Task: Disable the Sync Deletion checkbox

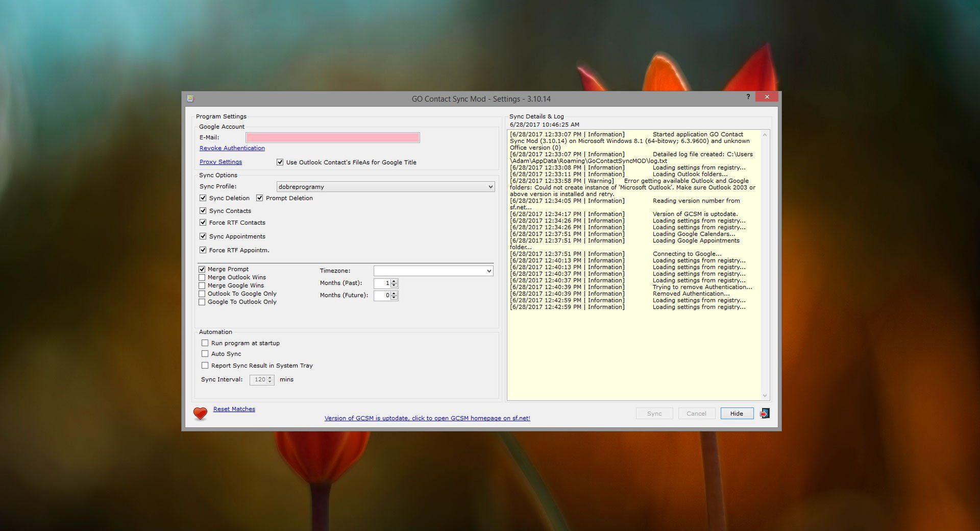Action: [203, 198]
